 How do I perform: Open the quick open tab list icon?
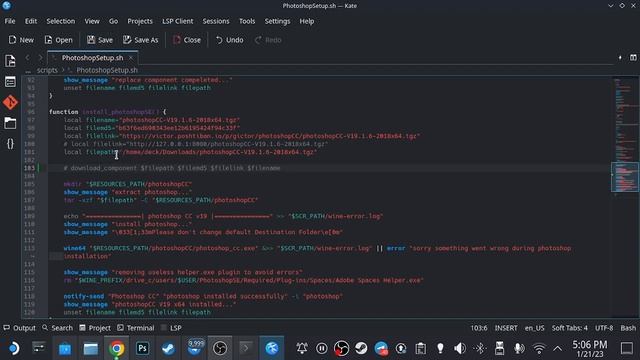tap(620, 58)
